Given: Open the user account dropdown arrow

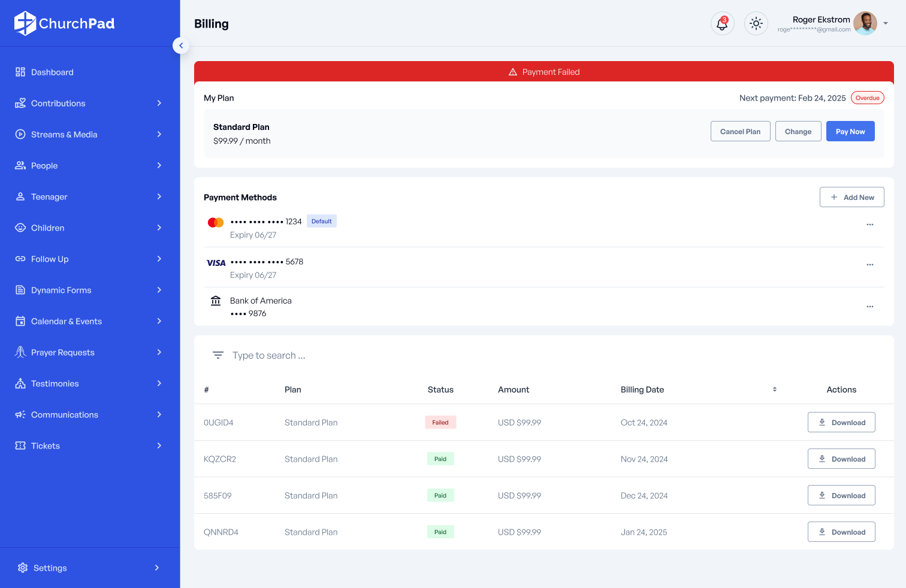Looking at the screenshot, I should click(886, 24).
